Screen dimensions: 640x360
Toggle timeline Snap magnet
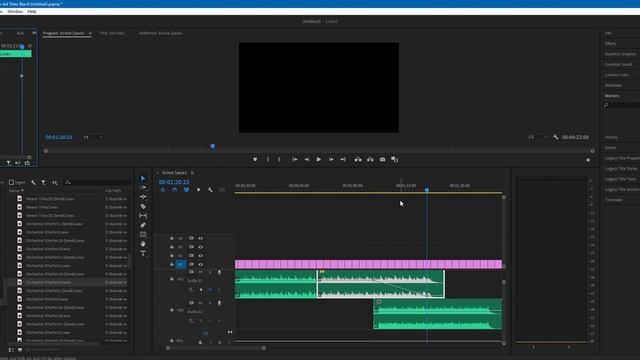pyautogui.click(x=175, y=190)
